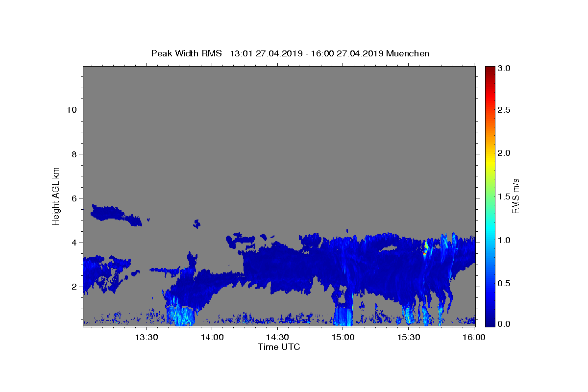Image resolution: width=588 pixels, height=392 pixels.
Task: Click the 13:30 time tick label
Action: click(x=147, y=337)
